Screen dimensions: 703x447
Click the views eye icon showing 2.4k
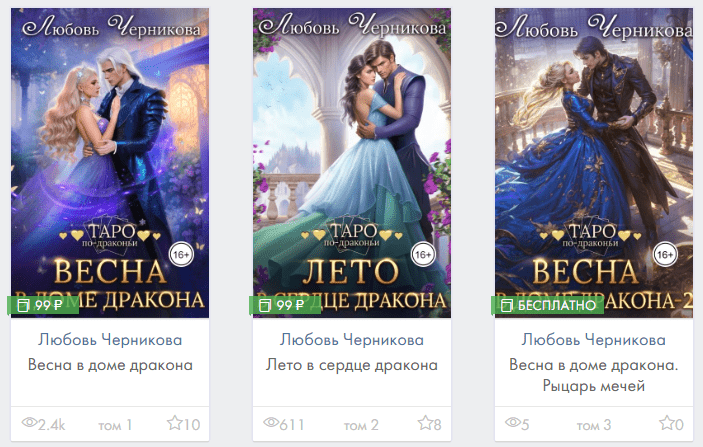click(x=29, y=422)
